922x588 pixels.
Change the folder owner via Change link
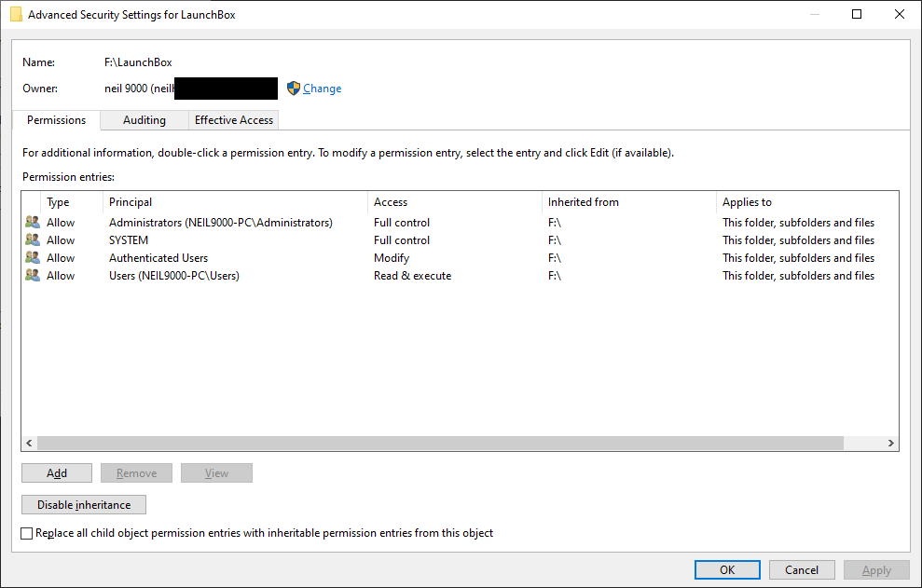[323, 89]
